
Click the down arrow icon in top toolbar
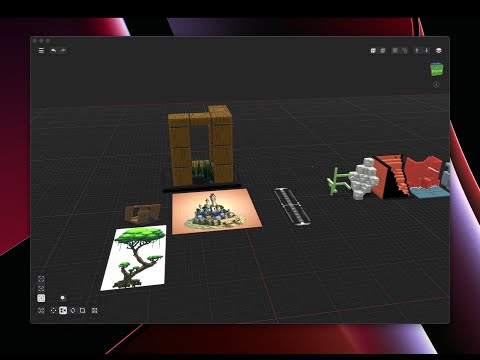426,51
